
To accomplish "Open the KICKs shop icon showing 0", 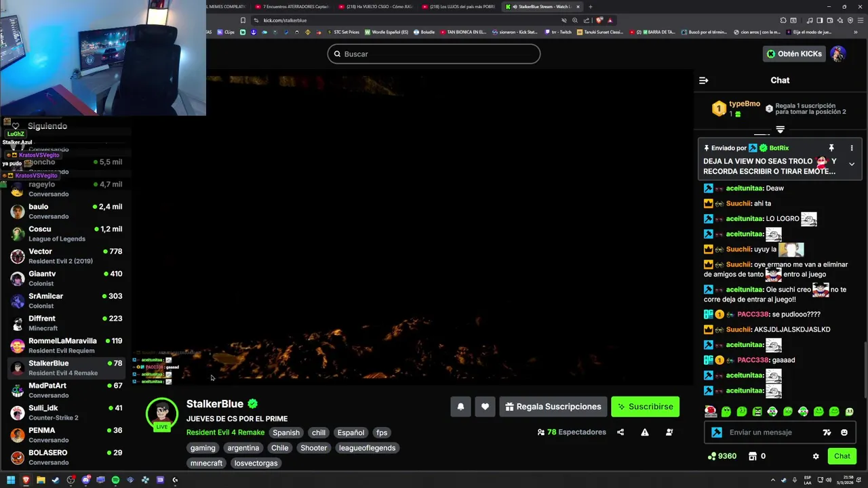I will coord(757,456).
